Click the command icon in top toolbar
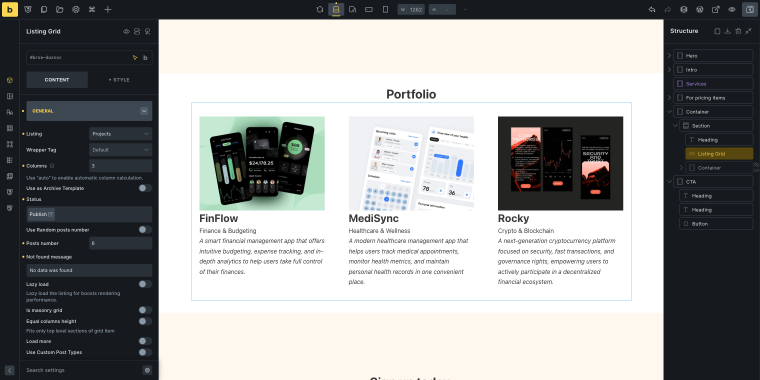This screenshot has width=760, height=380. pos(92,9)
